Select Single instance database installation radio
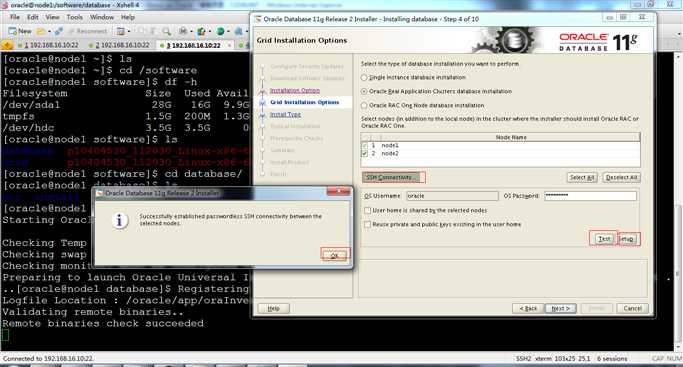The height and width of the screenshot is (367, 683). point(364,77)
